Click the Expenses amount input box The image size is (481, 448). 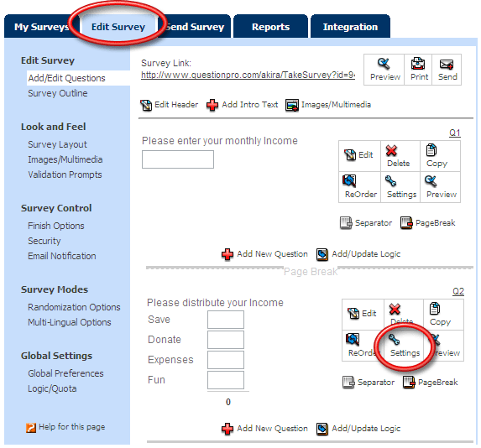coord(226,360)
